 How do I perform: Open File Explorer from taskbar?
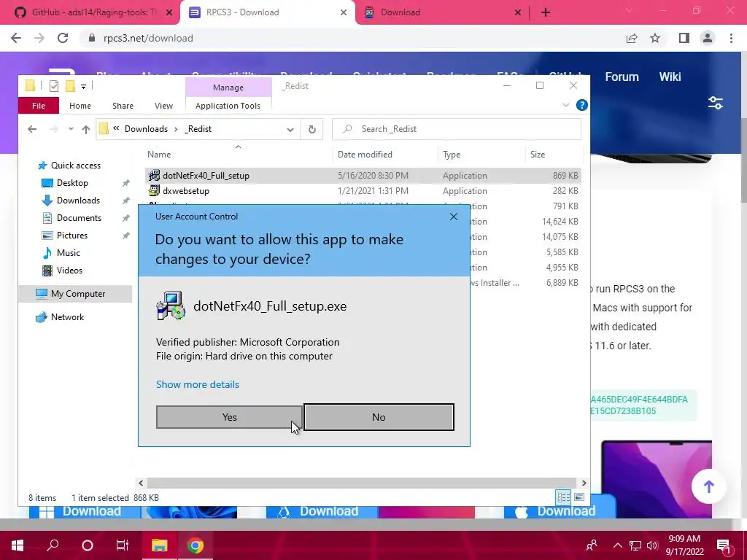click(x=159, y=545)
